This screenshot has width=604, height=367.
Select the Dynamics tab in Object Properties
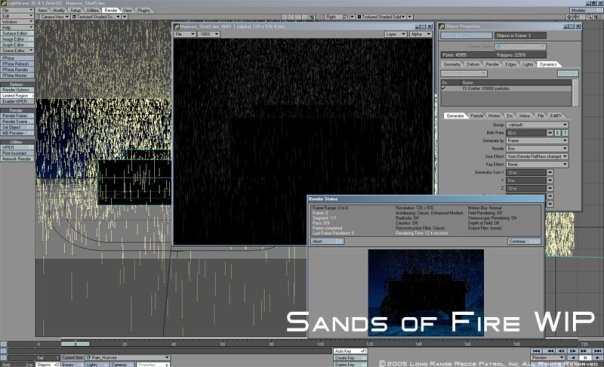(548, 64)
